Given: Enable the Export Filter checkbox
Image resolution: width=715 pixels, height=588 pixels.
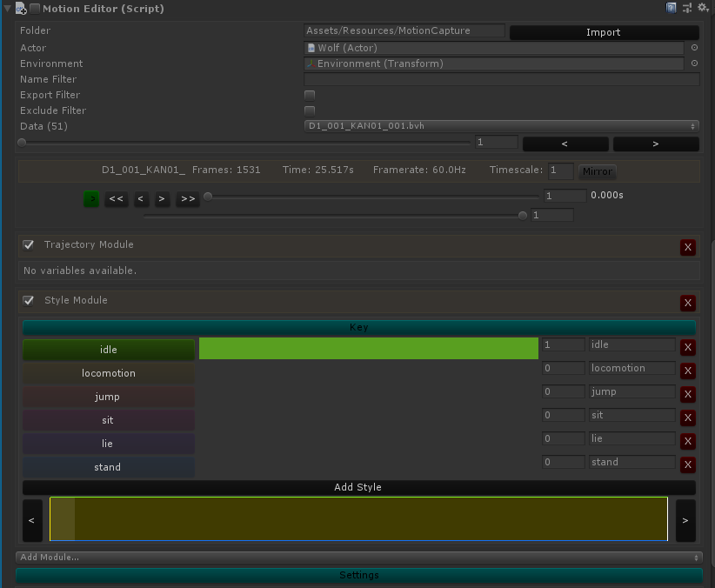Looking at the screenshot, I should click(310, 95).
